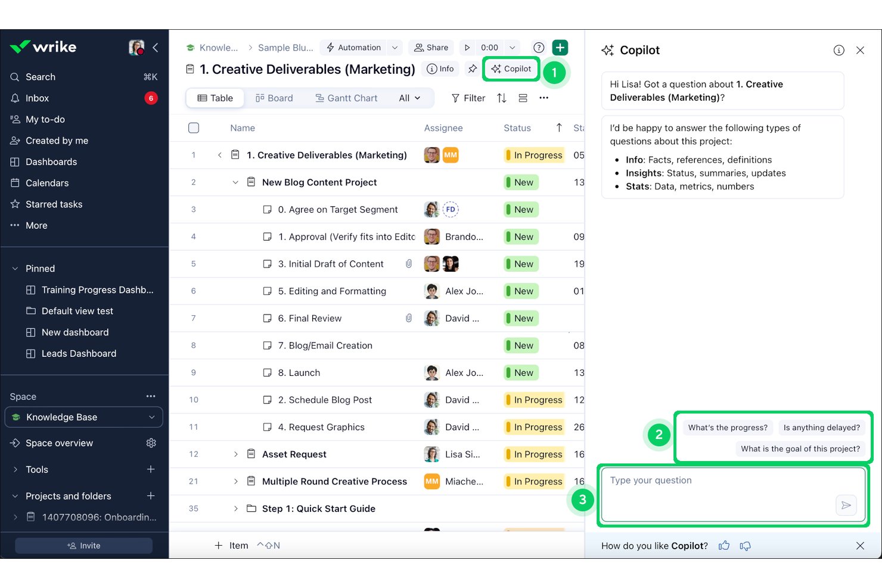This screenshot has width=882, height=588.
Task: Toggle checkbox for 6. Final Review
Action: tap(268, 319)
